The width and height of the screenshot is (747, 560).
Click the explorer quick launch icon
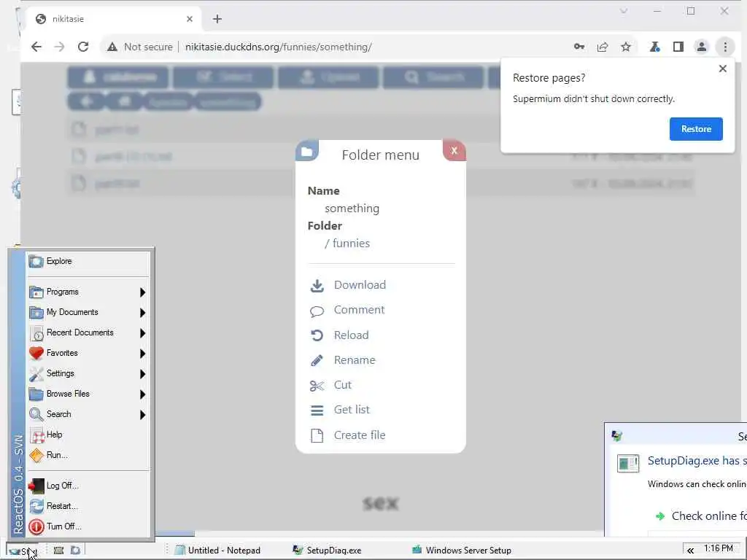[x=75, y=551]
